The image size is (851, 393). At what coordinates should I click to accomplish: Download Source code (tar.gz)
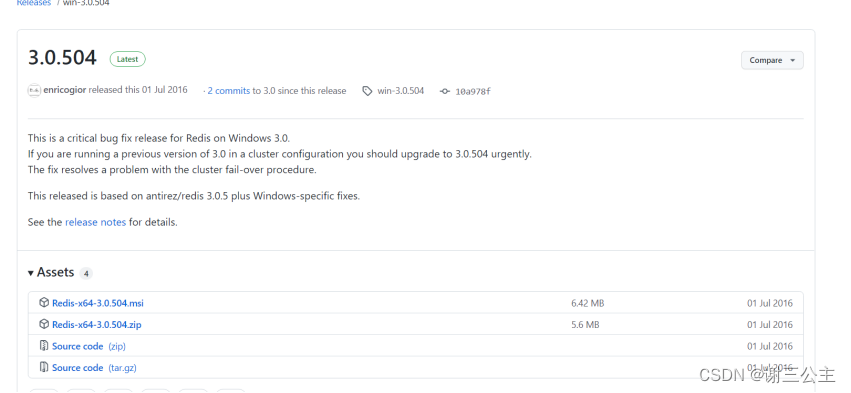(x=94, y=367)
